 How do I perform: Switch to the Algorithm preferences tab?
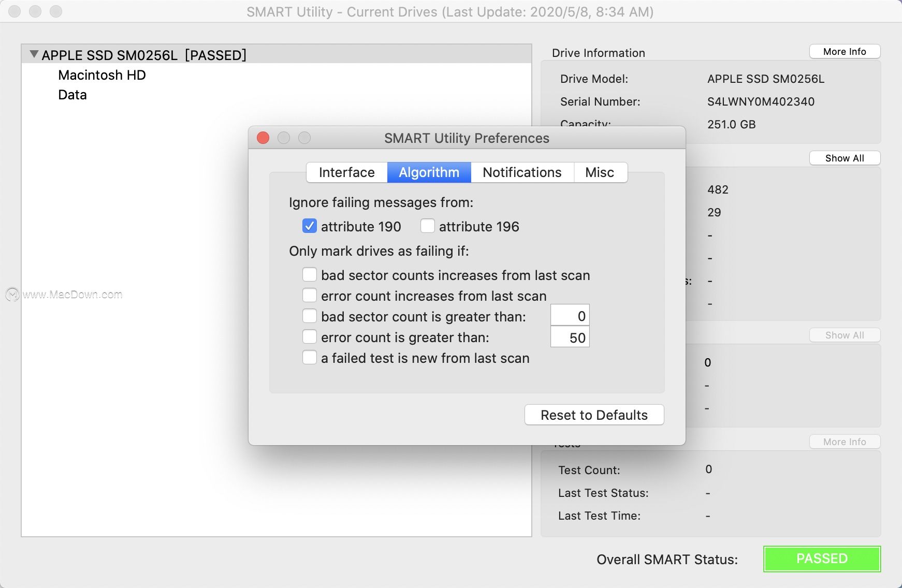click(429, 172)
